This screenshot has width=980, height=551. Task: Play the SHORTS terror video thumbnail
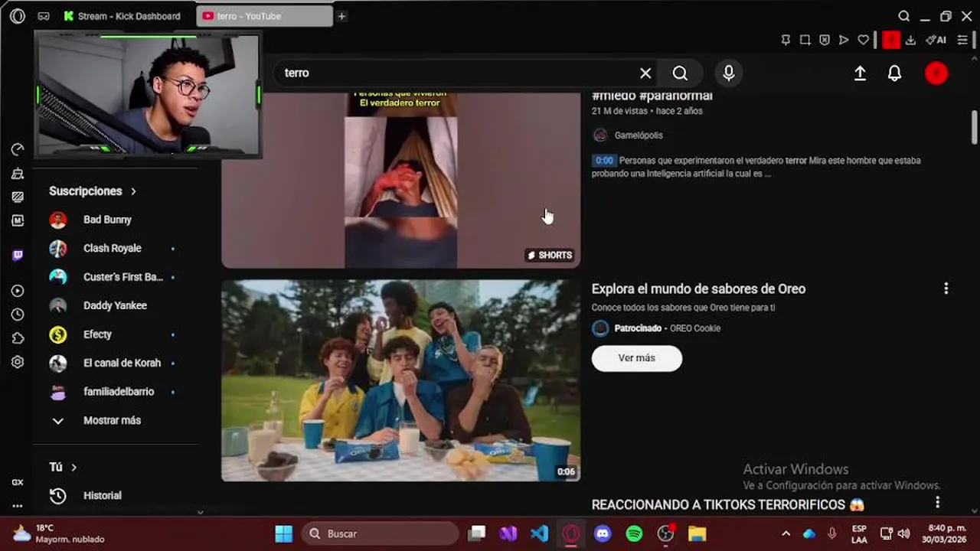[400, 180]
